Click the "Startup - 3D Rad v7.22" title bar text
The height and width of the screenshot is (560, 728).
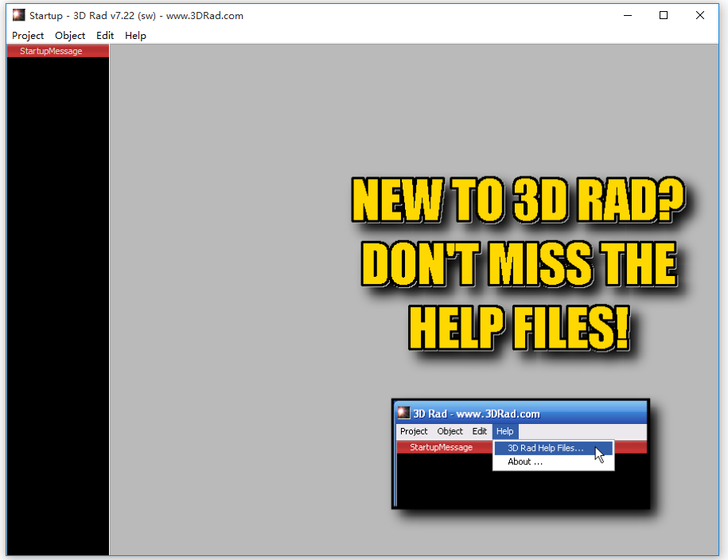point(135,15)
